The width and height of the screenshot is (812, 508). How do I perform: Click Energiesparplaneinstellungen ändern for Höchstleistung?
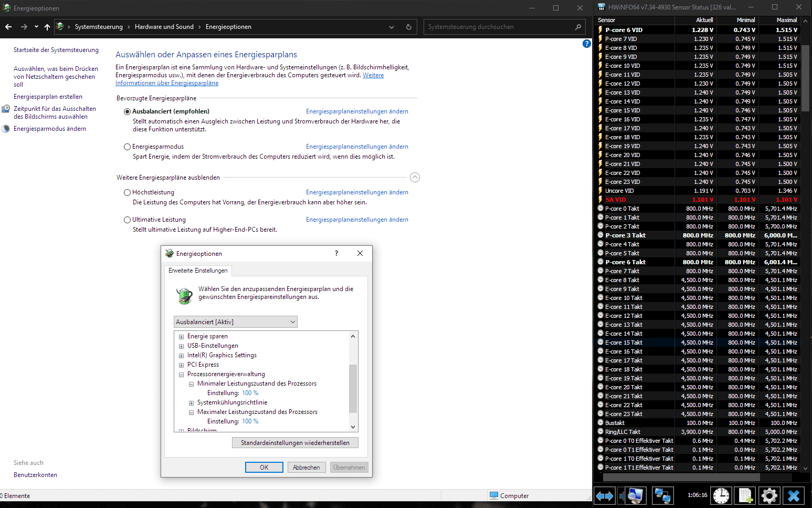click(x=357, y=192)
